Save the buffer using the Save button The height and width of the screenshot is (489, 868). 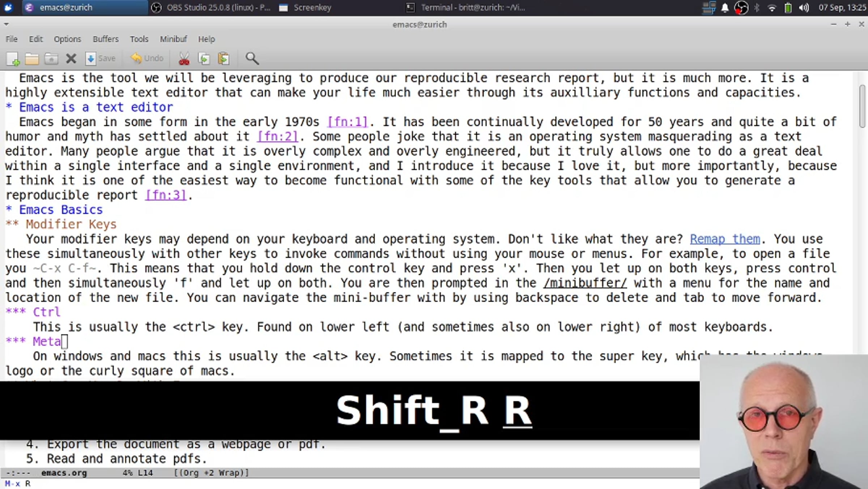(x=100, y=59)
